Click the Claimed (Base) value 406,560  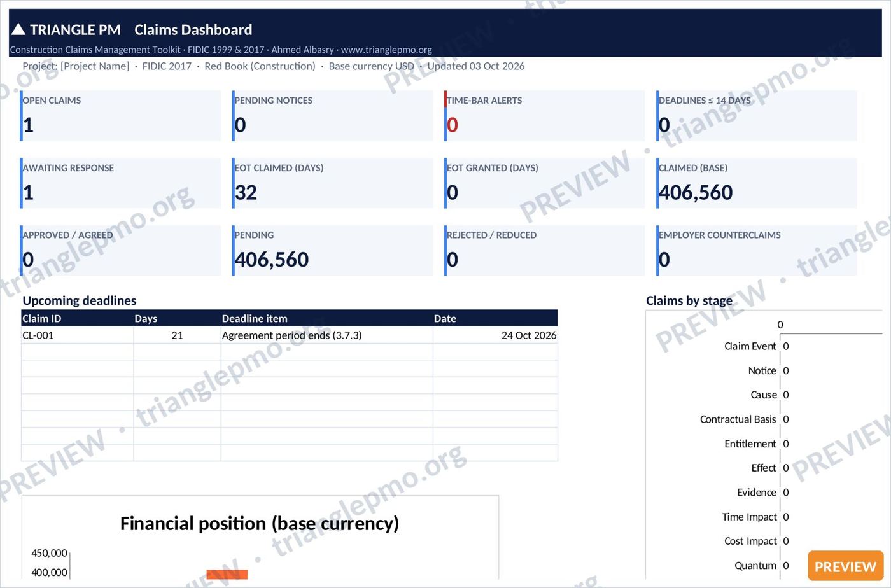696,192
